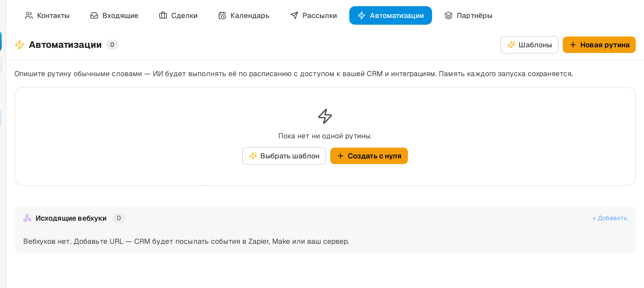644x288 pixels.
Task: Click the Календарь calendar clock icon
Action: [x=222, y=15]
